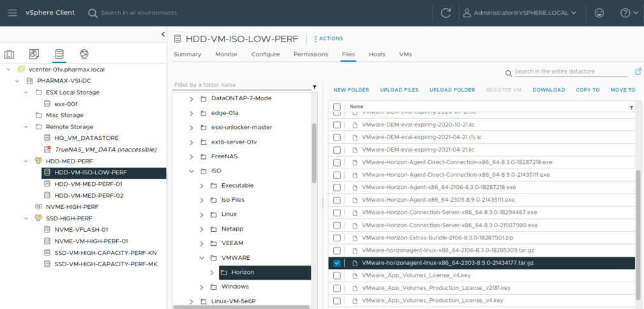Click the folder filter funnel icon
The width and height of the screenshot is (644, 309).
click(x=315, y=87)
